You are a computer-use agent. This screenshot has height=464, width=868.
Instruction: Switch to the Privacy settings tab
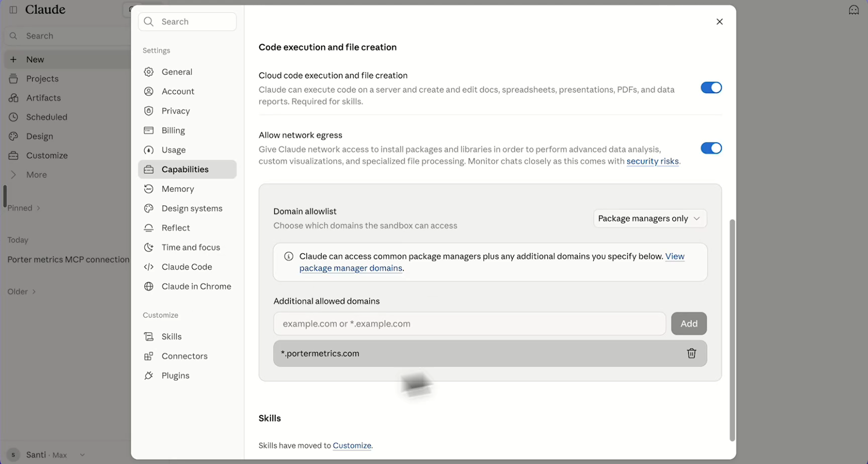(187, 111)
